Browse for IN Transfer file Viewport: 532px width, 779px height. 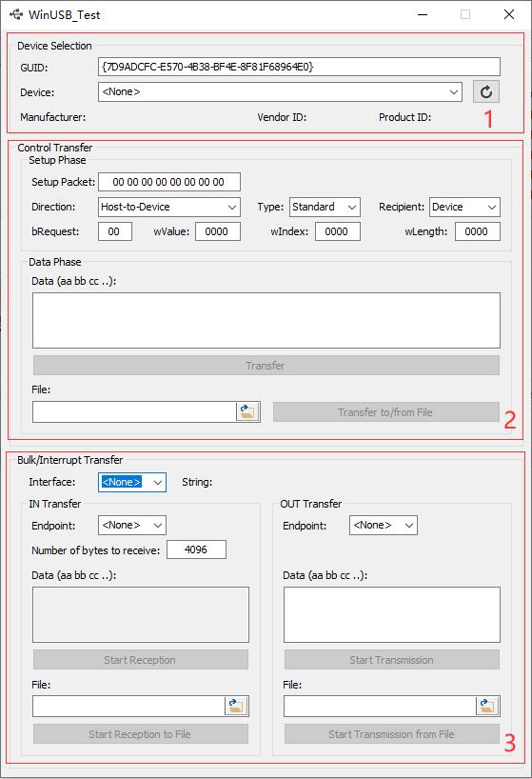[236, 706]
